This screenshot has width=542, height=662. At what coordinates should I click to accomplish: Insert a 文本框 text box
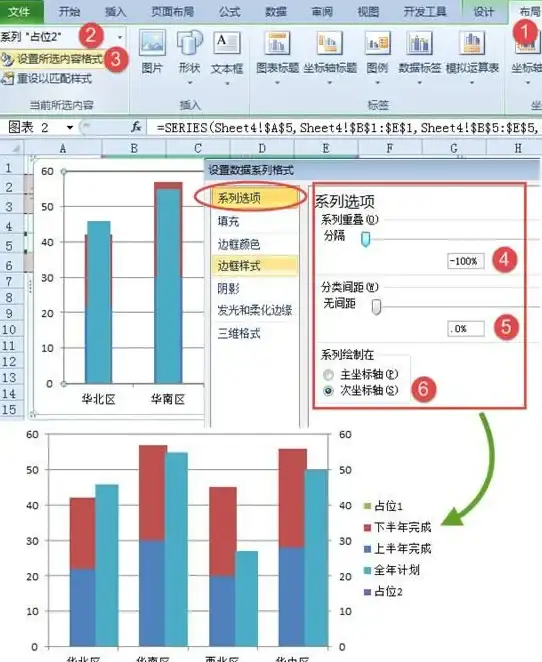(227, 43)
